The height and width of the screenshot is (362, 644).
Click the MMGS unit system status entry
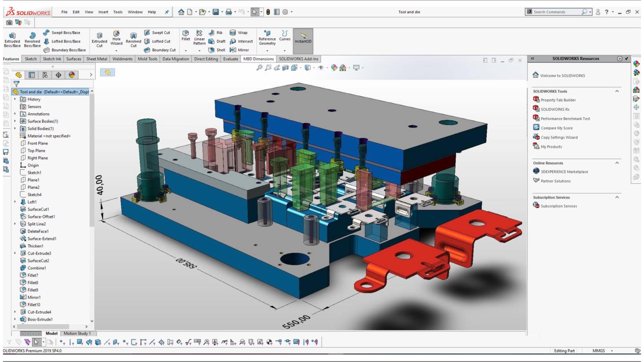[598, 351]
